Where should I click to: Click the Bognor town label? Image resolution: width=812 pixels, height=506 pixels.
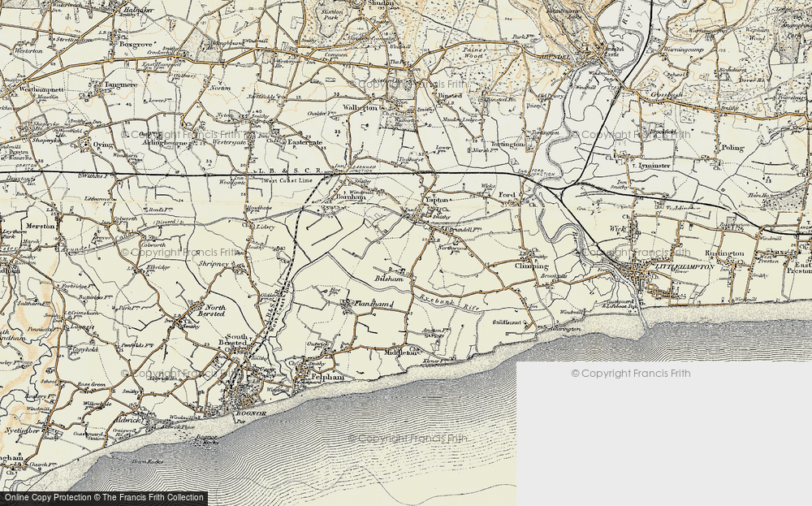[x=252, y=413]
